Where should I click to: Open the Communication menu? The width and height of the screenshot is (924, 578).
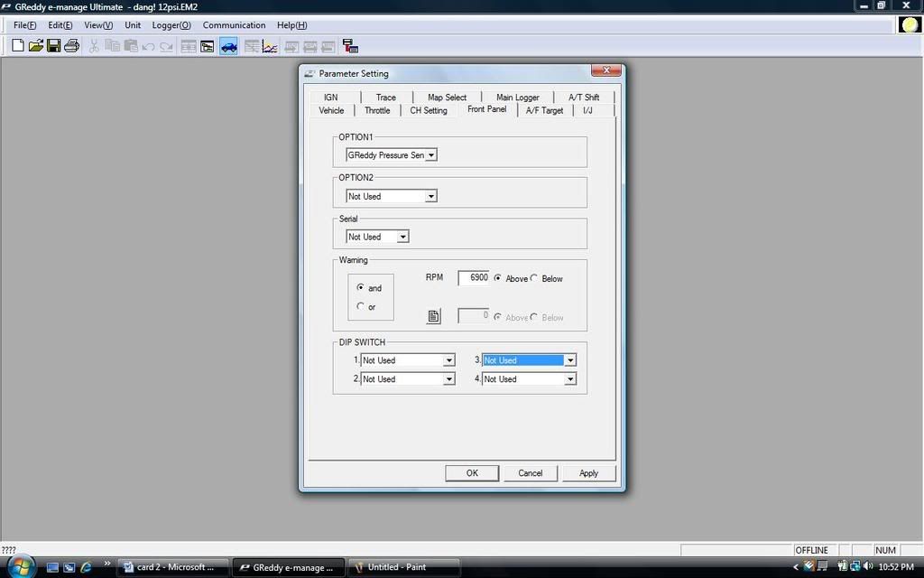[234, 25]
